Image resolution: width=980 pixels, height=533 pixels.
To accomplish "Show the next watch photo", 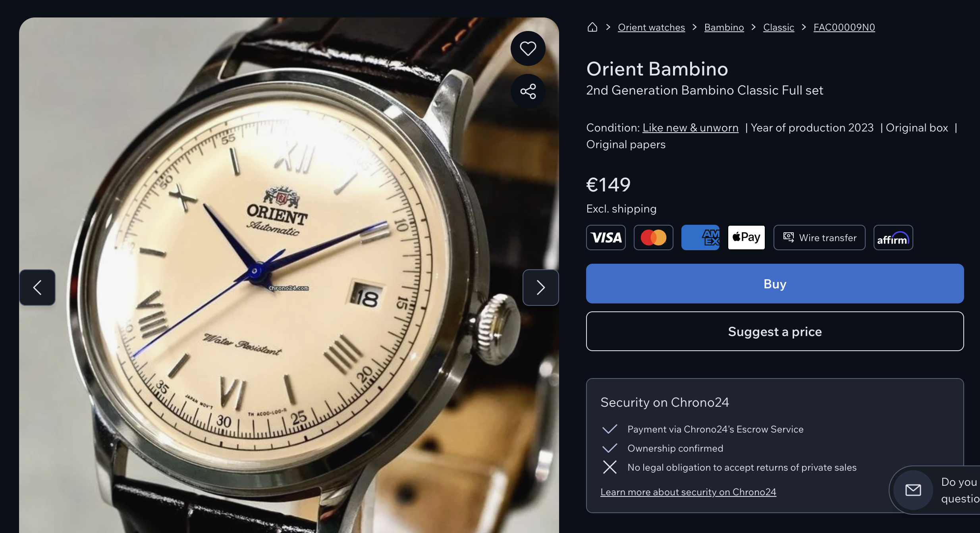I will click(540, 288).
